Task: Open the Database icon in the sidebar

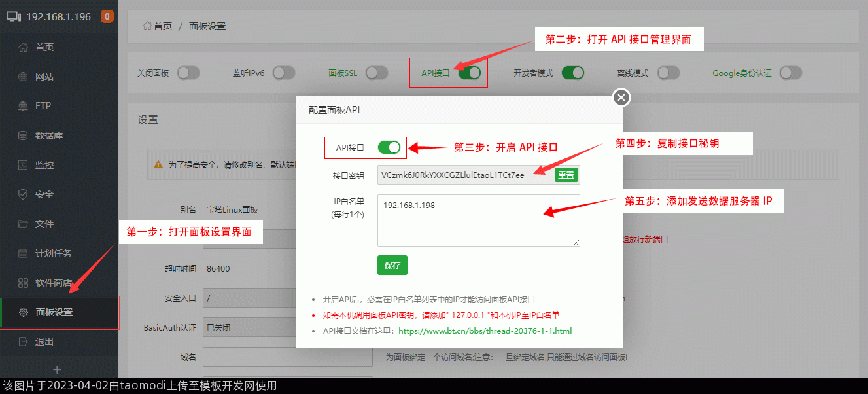Action: click(x=24, y=135)
